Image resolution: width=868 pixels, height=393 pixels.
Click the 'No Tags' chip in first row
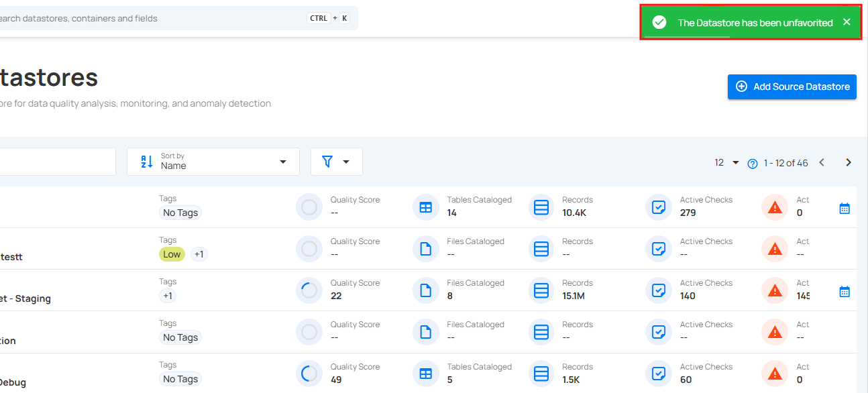(x=180, y=213)
